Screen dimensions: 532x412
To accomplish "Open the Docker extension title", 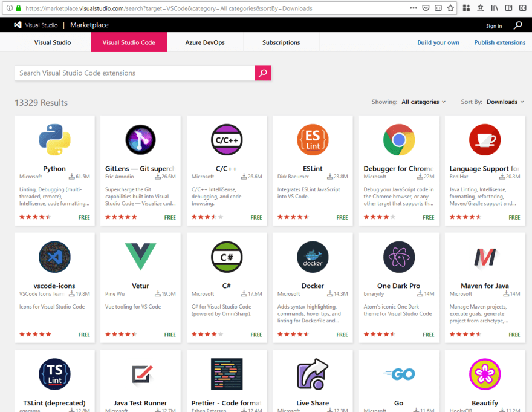I will pos(313,286).
